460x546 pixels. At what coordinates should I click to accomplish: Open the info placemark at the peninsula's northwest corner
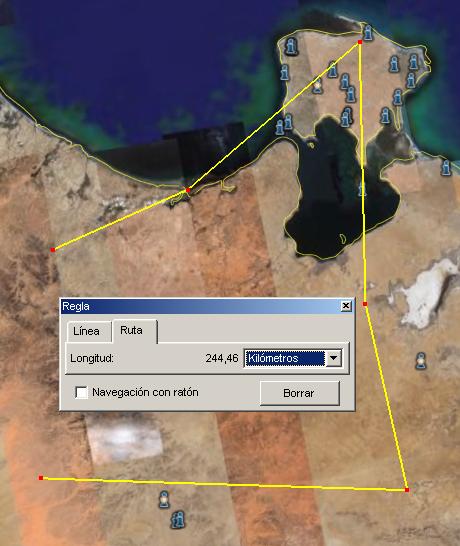pyautogui.click(x=290, y=46)
